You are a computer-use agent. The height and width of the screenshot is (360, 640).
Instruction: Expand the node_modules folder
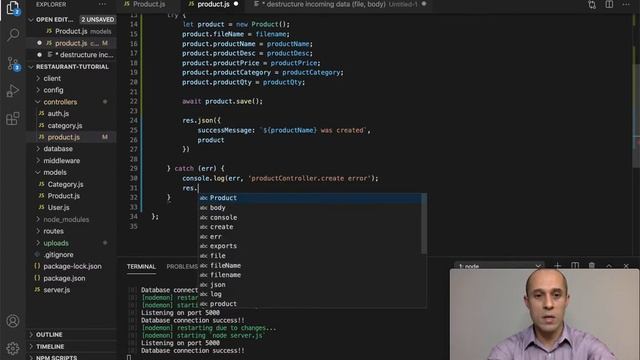click(66, 220)
